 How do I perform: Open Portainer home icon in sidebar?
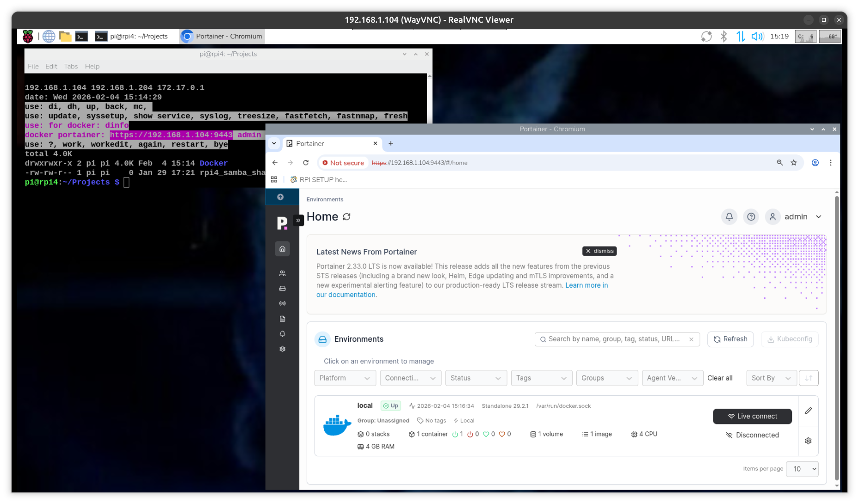click(282, 249)
